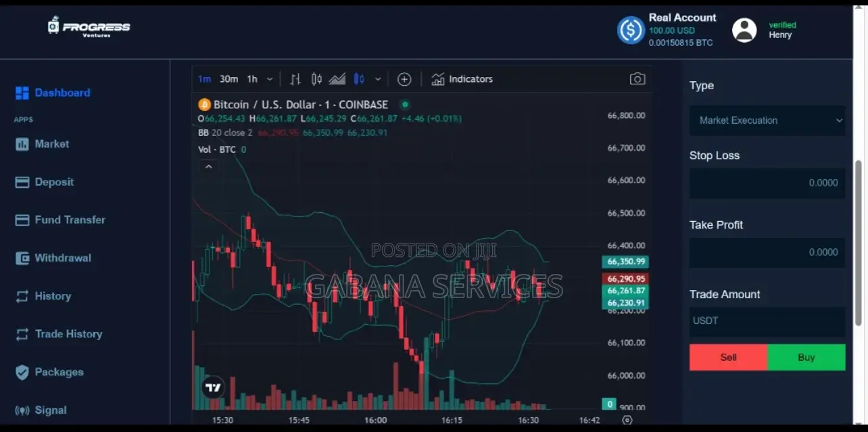Click the 66,261.87 current price label
The image size is (868, 432).
(625, 291)
